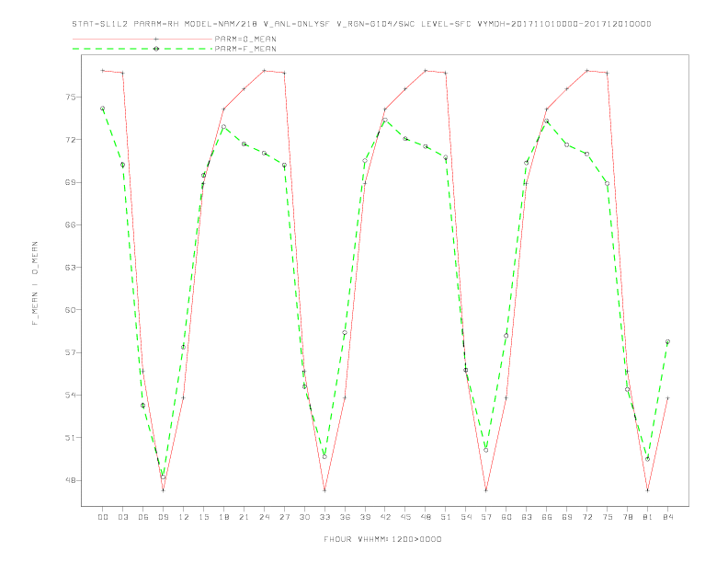Select green F_MEAN circle point at hour 84
Screen dimensions: 728x563
click(667, 342)
